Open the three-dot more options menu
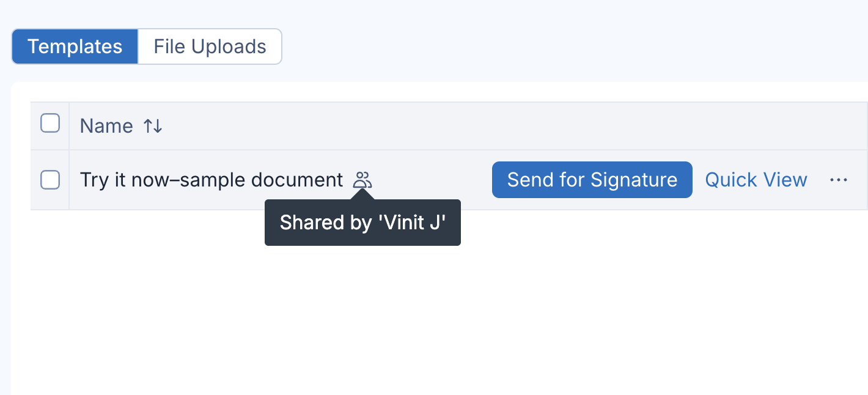868x395 pixels. click(x=839, y=180)
